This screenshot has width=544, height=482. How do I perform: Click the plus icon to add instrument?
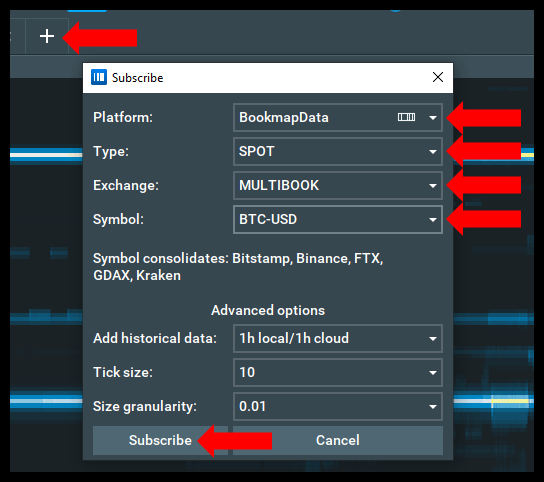(x=47, y=36)
